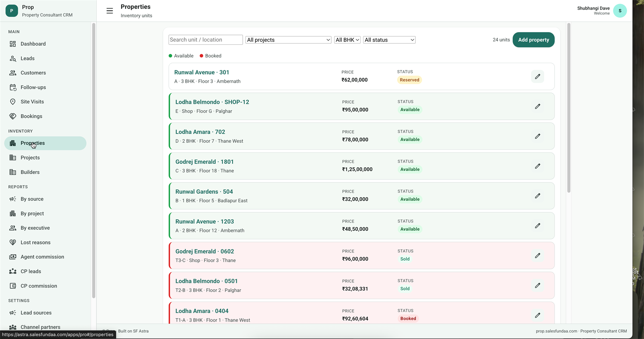Edit Lodha Amara 702 pencil icon

pyautogui.click(x=537, y=136)
